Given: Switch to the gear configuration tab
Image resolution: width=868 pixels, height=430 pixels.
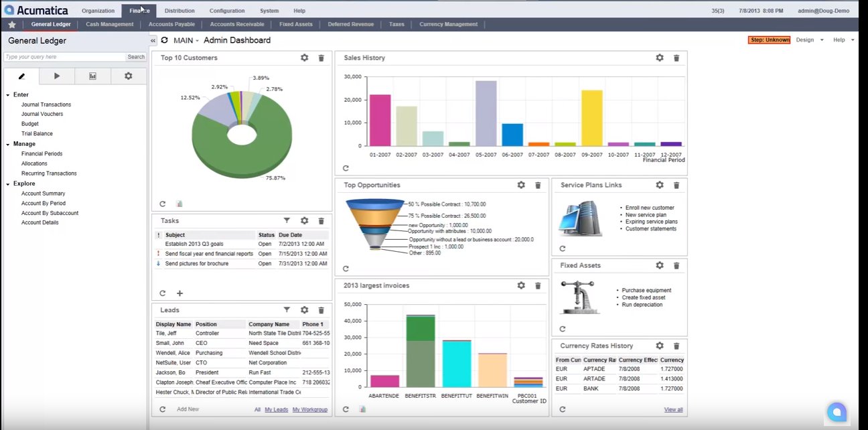Looking at the screenshot, I should tap(128, 76).
